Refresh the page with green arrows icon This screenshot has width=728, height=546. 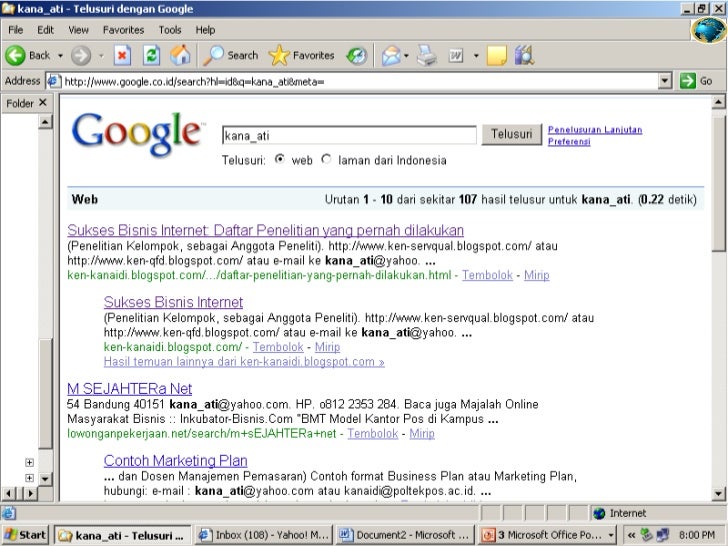151,56
